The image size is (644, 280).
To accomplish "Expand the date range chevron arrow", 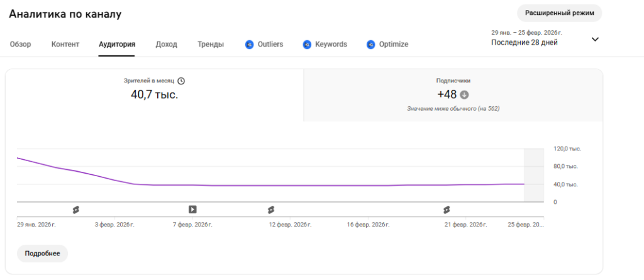I will coord(595,39).
